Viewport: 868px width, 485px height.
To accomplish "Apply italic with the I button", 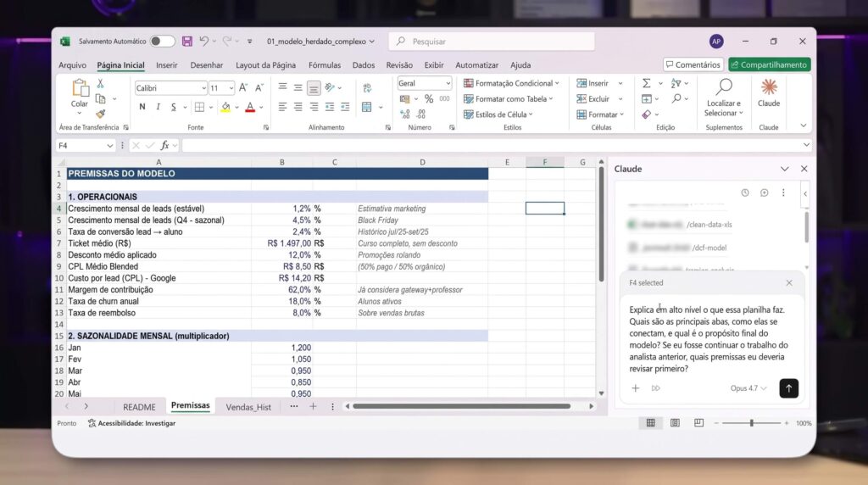I will 158,107.
